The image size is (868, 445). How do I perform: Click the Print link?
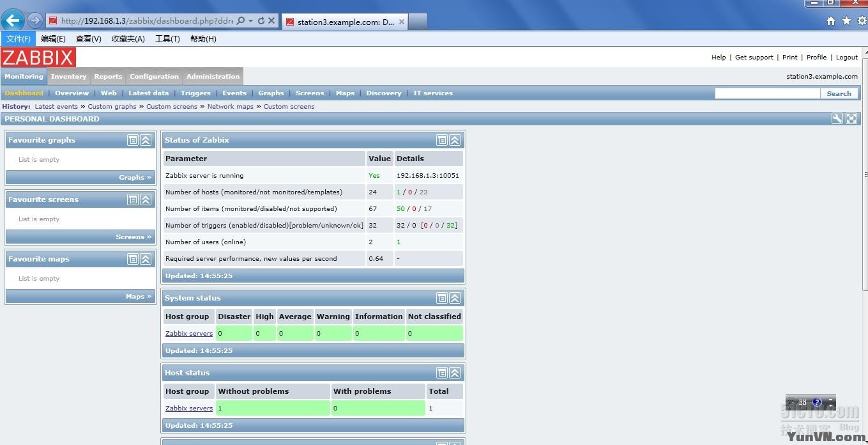(x=790, y=57)
